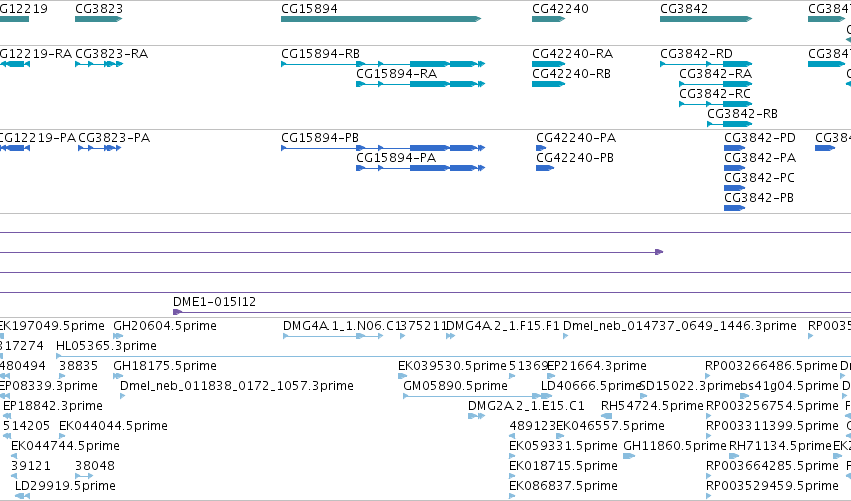Select EST SD15022.3prime
The width and height of the screenshot is (851, 501).
tap(690, 386)
